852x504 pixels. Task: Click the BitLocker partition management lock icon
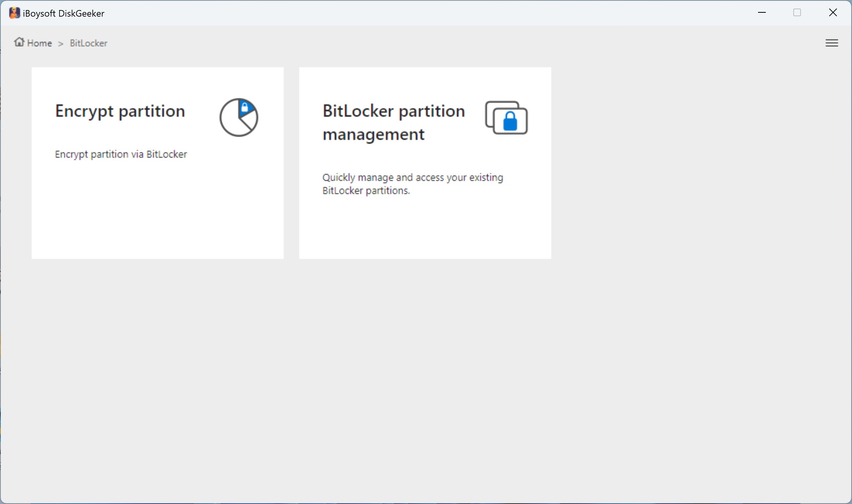506,118
